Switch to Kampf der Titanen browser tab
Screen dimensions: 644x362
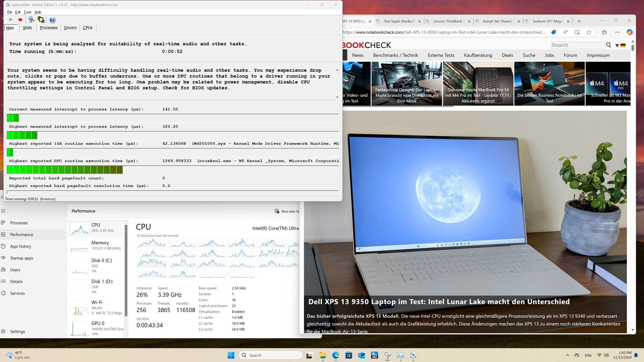pyautogui.click(x=498, y=21)
